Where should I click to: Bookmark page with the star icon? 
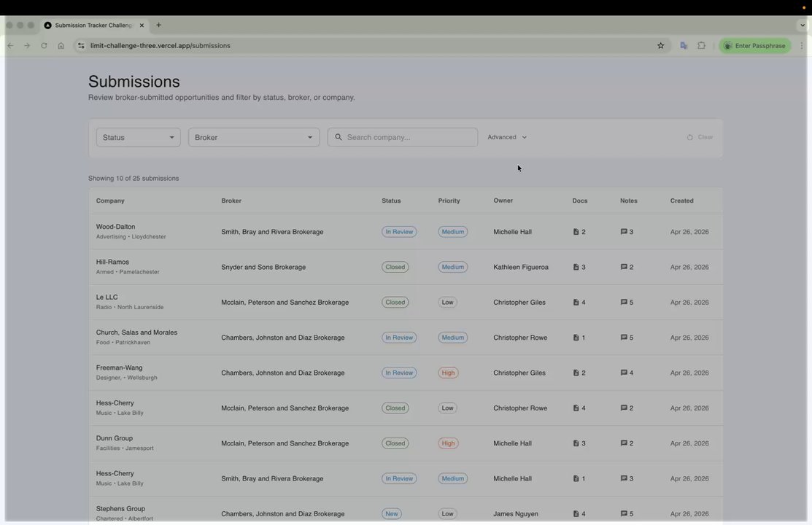tap(661, 46)
